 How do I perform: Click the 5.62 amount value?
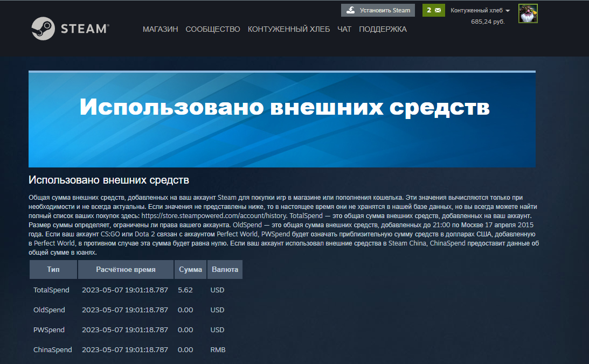pyautogui.click(x=185, y=290)
